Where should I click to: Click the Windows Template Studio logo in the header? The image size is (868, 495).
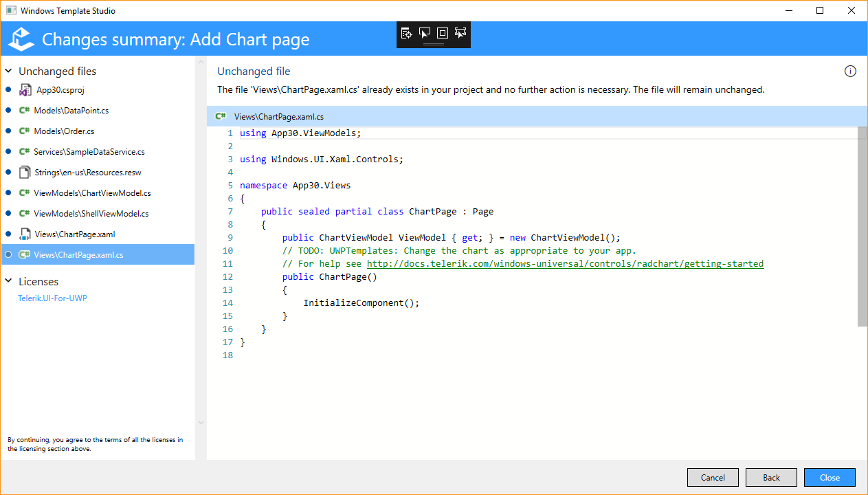click(20, 39)
